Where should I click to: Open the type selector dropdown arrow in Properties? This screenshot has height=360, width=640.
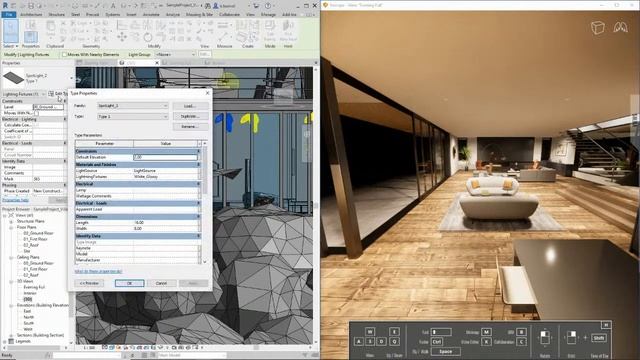point(71,78)
